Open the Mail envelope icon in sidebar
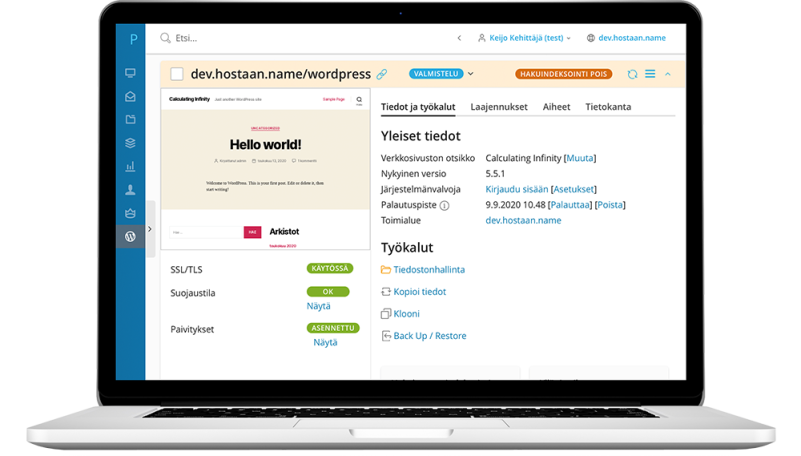Viewport: 801px width, 456px height. click(x=130, y=97)
